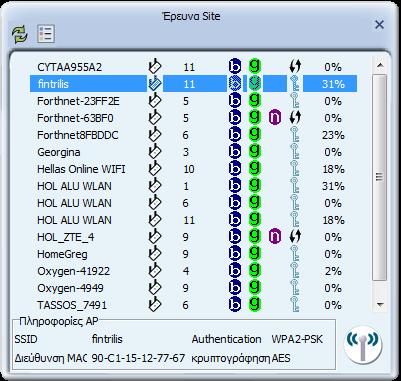The height and width of the screenshot is (381, 401).
Task: Click the key icon on TASSOS_7491 row
Action: coord(295,305)
